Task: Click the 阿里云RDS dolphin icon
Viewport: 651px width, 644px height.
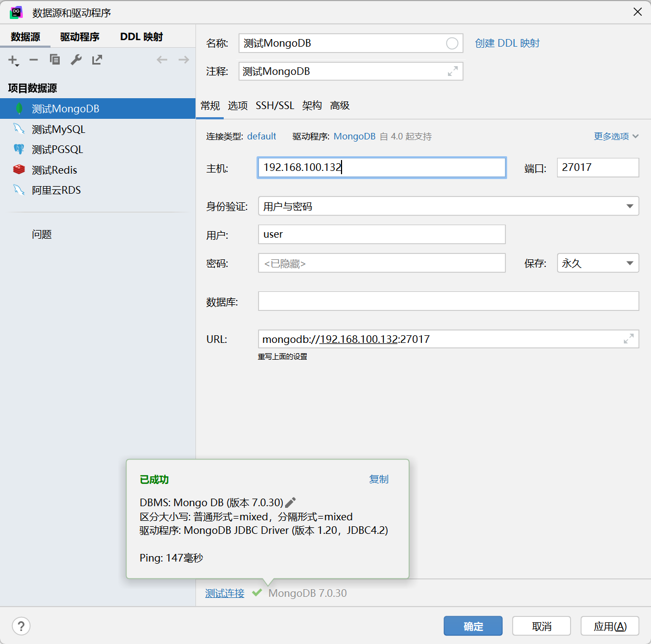Action: (x=18, y=190)
